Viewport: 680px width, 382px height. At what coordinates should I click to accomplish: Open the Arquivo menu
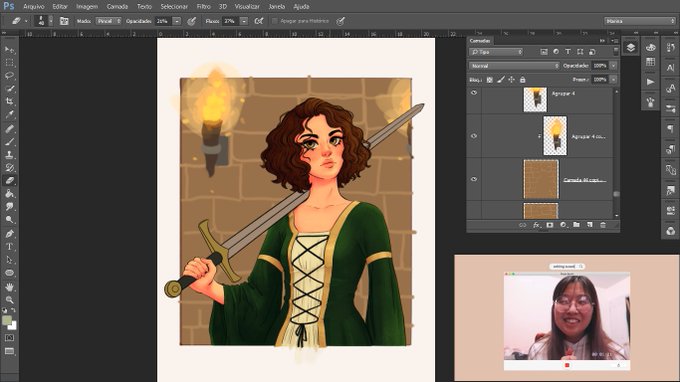(x=33, y=7)
